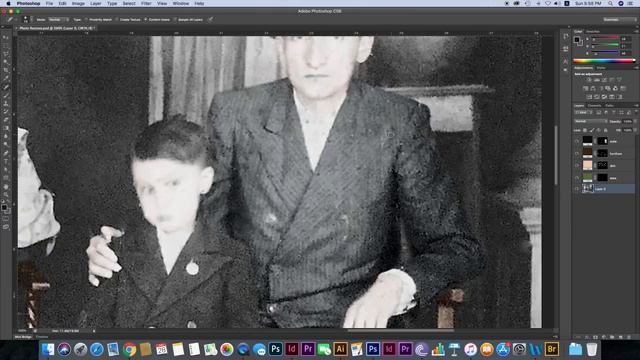This screenshot has width=640, height=360.
Task: Select the Layer 0 thumbnail
Action: coord(587,189)
